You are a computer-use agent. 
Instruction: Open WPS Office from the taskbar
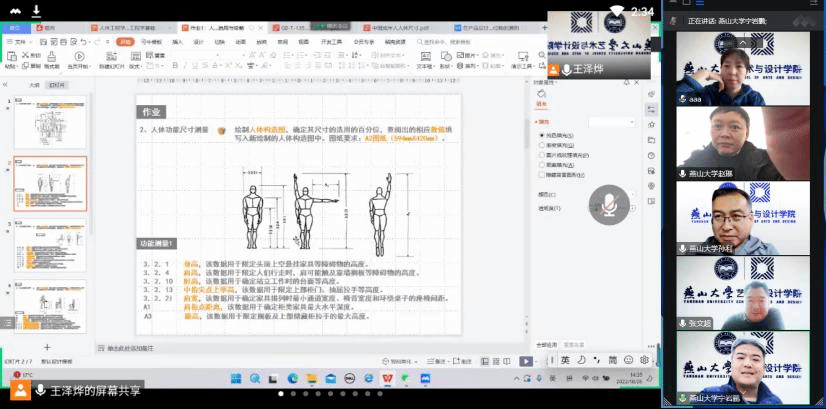pos(389,379)
